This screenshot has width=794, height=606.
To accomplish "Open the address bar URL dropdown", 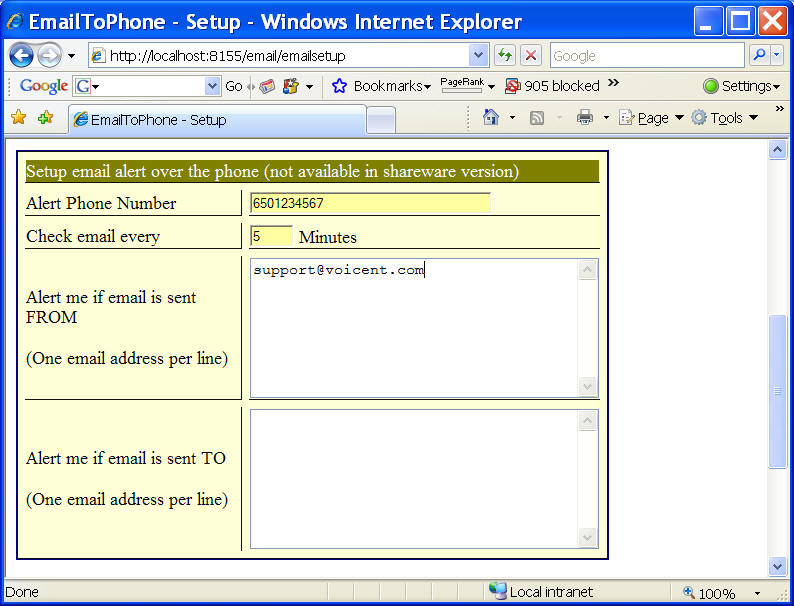I will click(x=478, y=56).
